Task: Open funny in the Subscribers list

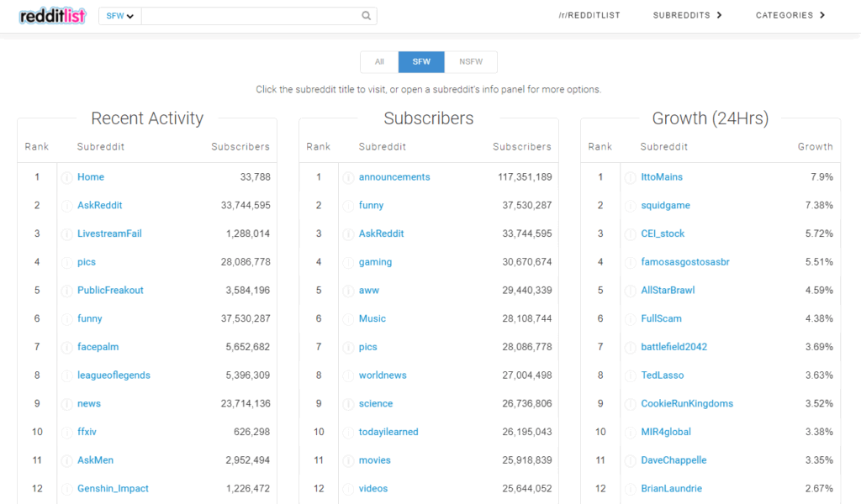Action: pyautogui.click(x=371, y=205)
